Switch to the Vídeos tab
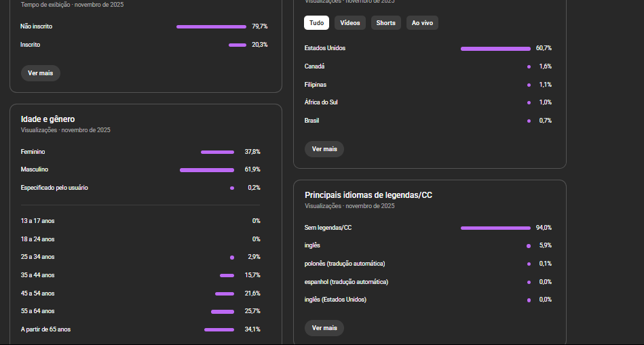 (x=350, y=23)
